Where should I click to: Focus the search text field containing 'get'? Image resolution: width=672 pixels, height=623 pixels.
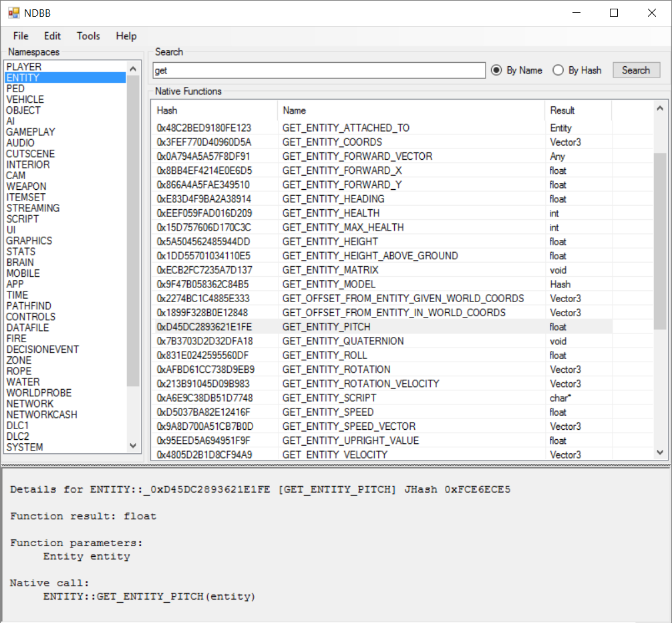[319, 70]
